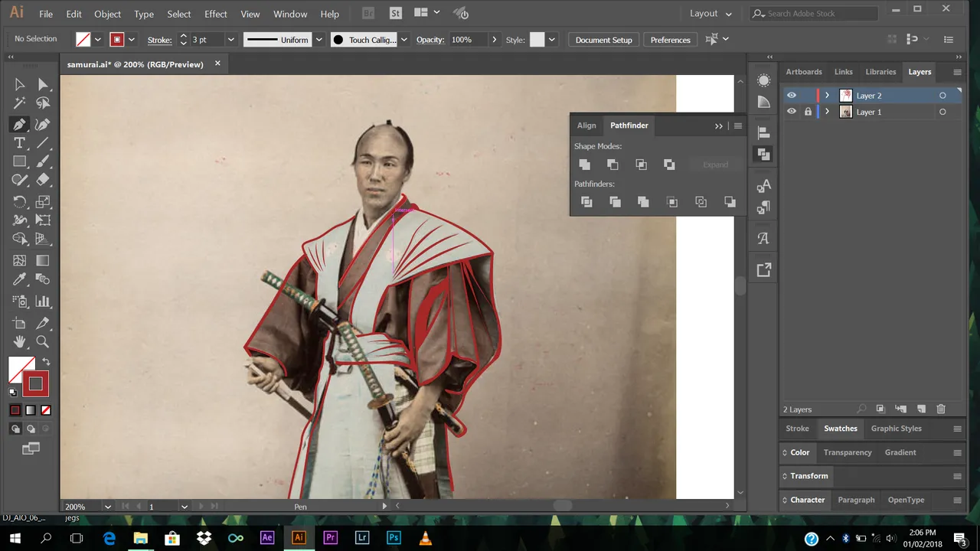
Task: Expand Layer 2 contents
Action: pos(827,96)
